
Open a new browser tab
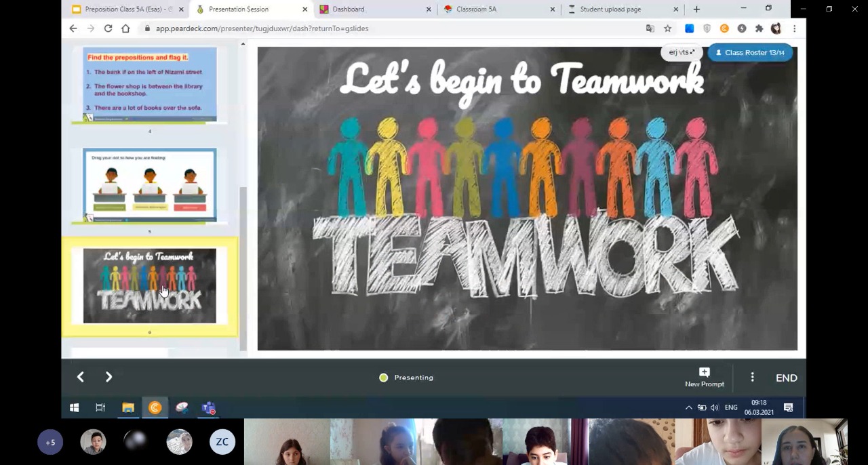click(x=696, y=9)
